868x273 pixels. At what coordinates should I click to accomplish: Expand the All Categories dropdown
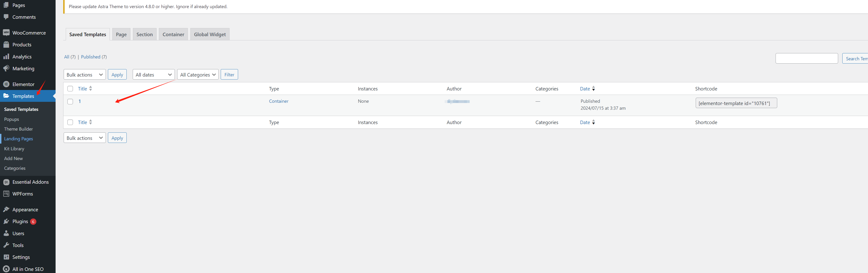coord(197,74)
